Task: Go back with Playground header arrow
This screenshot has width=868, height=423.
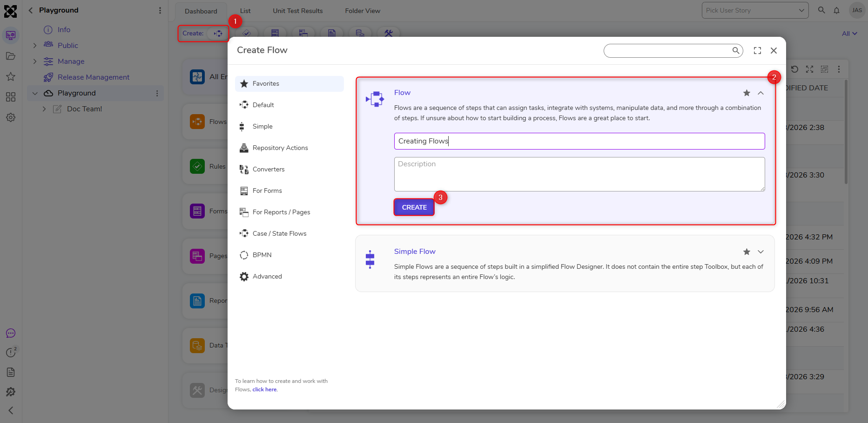Action: point(31,10)
